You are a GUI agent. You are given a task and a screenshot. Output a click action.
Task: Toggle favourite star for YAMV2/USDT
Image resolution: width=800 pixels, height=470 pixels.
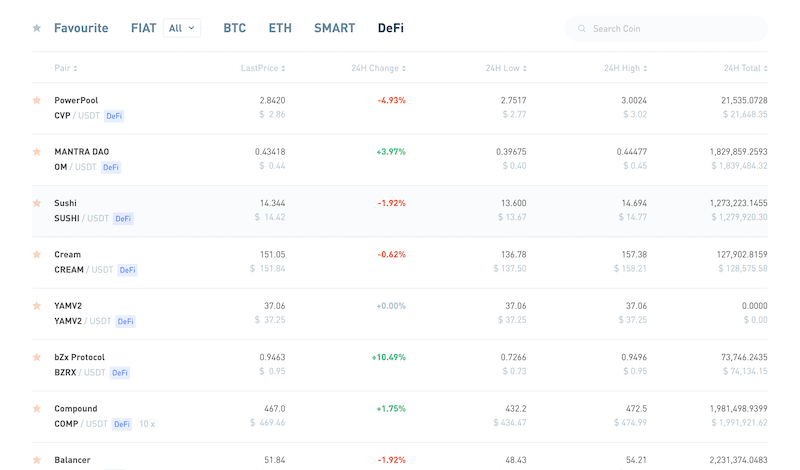point(37,306)
